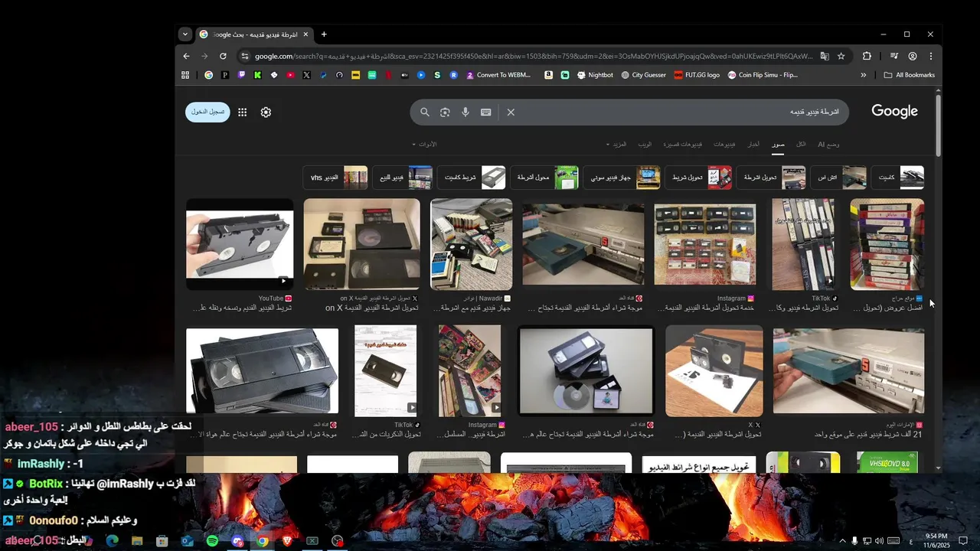Expand the الأدوات (Tools) options

pyautogui.click(x=424, y=144)
